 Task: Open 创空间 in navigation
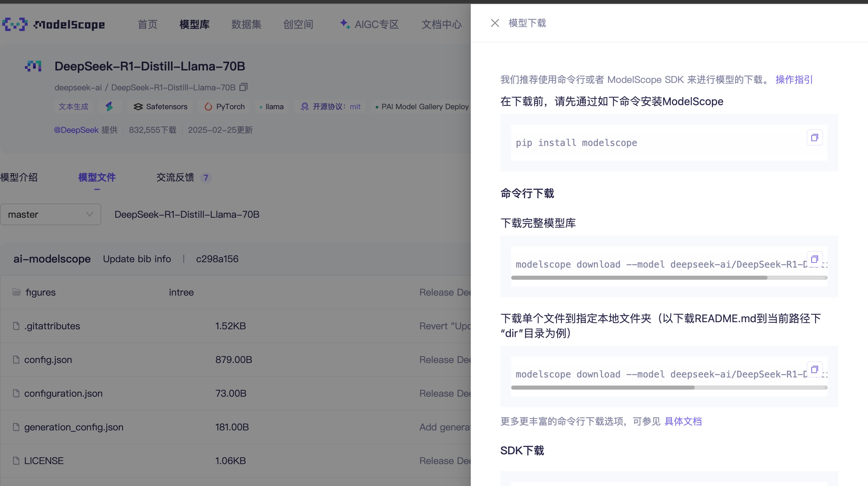tap(298, 24)
